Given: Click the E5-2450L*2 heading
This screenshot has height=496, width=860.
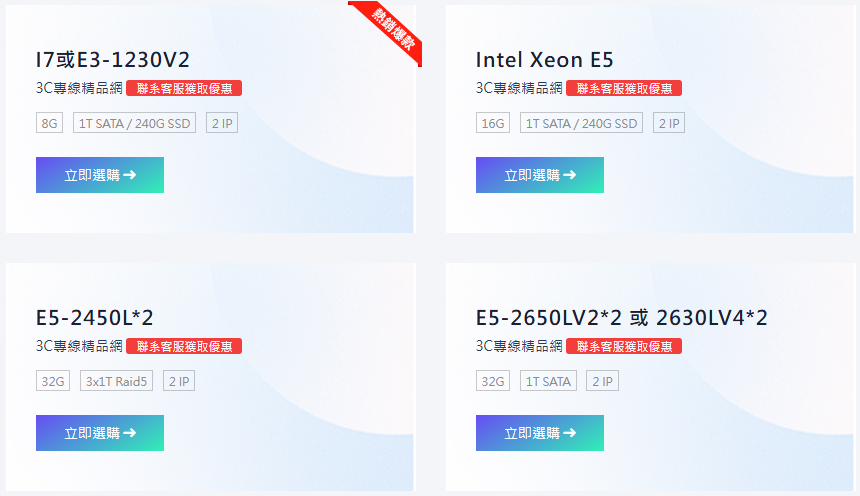Looking at the screenshot, I should coord(95,318).
